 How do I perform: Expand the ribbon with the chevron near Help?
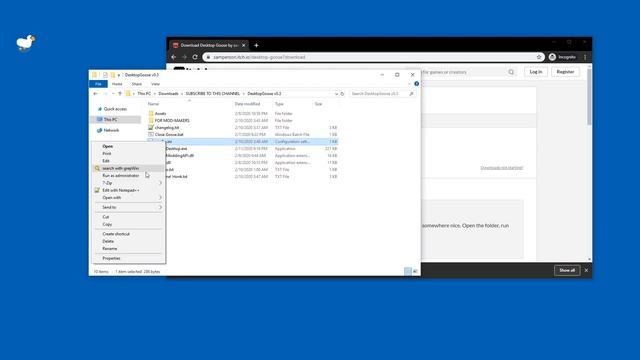pos(410,84)
